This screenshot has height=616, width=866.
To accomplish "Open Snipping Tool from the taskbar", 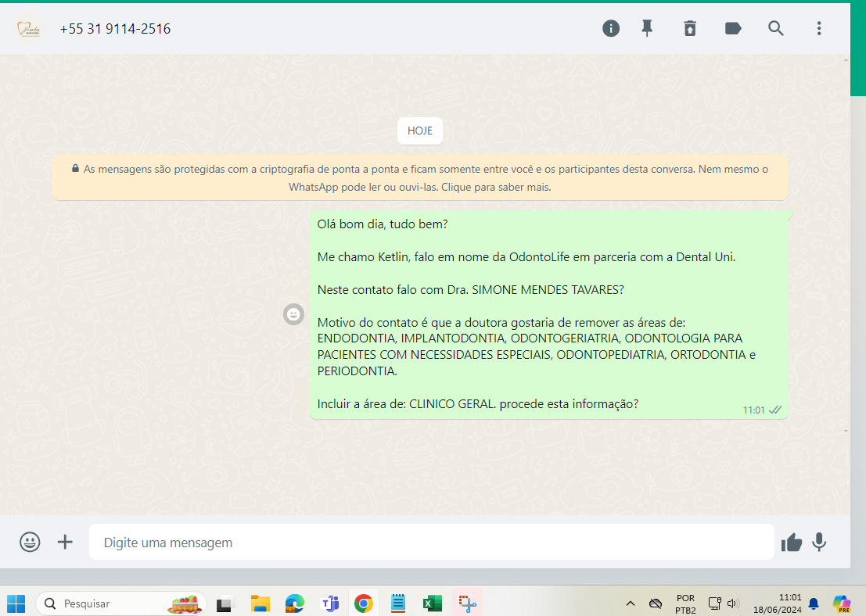I will (467, 603).
